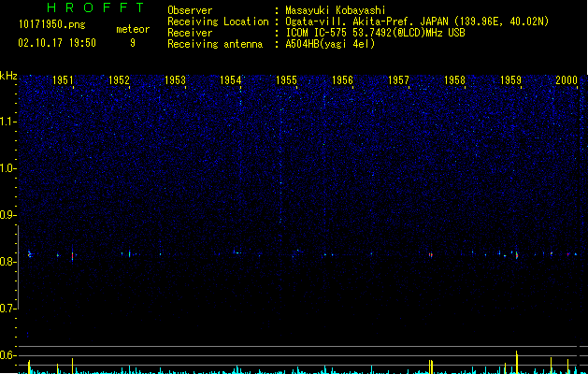
Task: Click the HROFFT title text
Action: click(x=96, y=7)
